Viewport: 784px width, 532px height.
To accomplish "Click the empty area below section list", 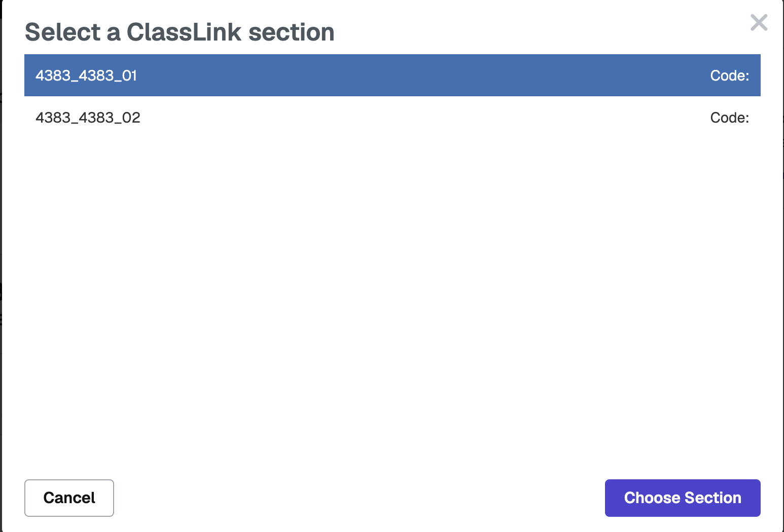I will point(392,304).
